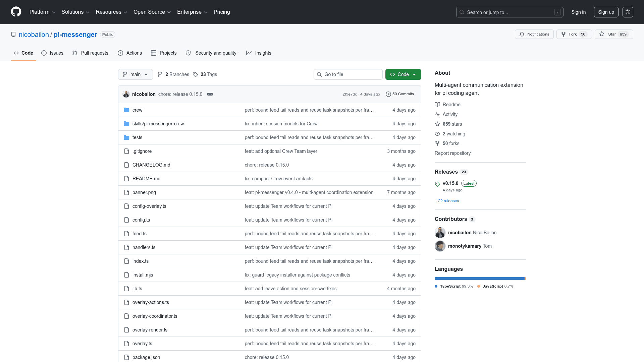
Task: Click the star icon beside 659 stars
Action: coord(437,124)
